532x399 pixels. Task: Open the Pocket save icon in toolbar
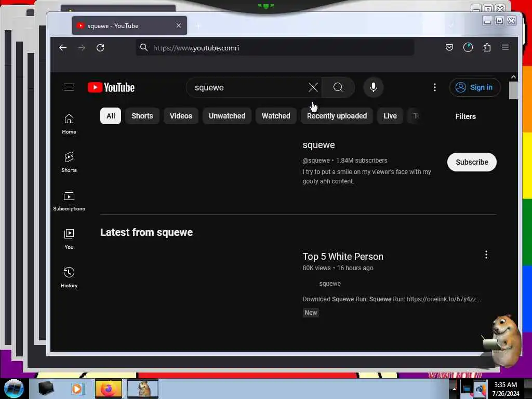click(x=449, y=47)
